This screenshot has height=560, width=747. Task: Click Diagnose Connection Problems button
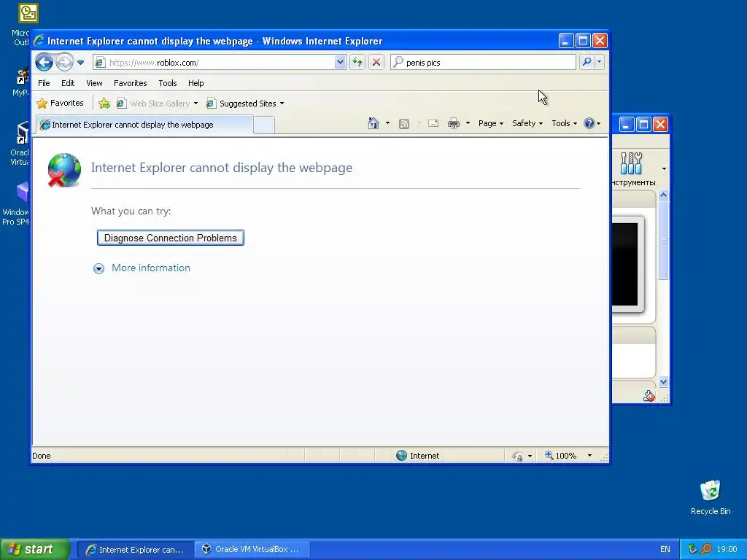[171, 238]
